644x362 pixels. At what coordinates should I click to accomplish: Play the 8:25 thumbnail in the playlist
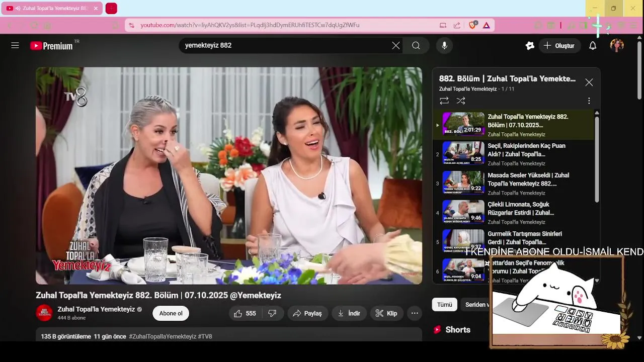[463, 153]
